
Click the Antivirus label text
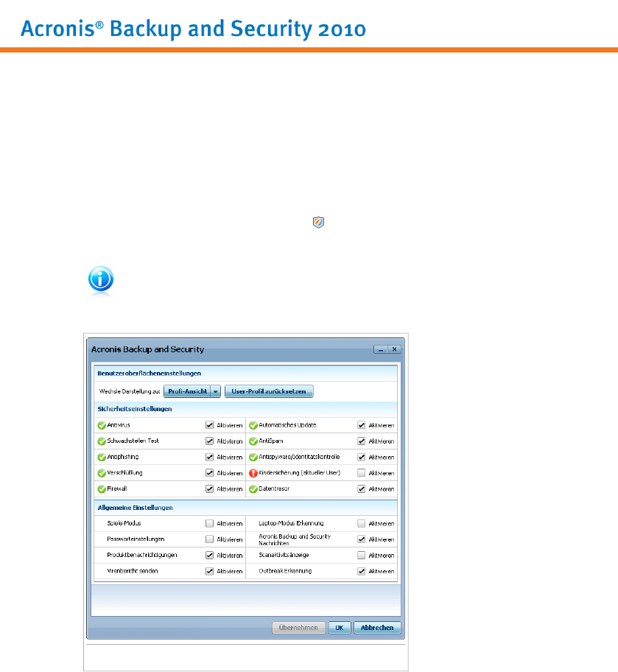pyautogui.click(x=119, y=425)
